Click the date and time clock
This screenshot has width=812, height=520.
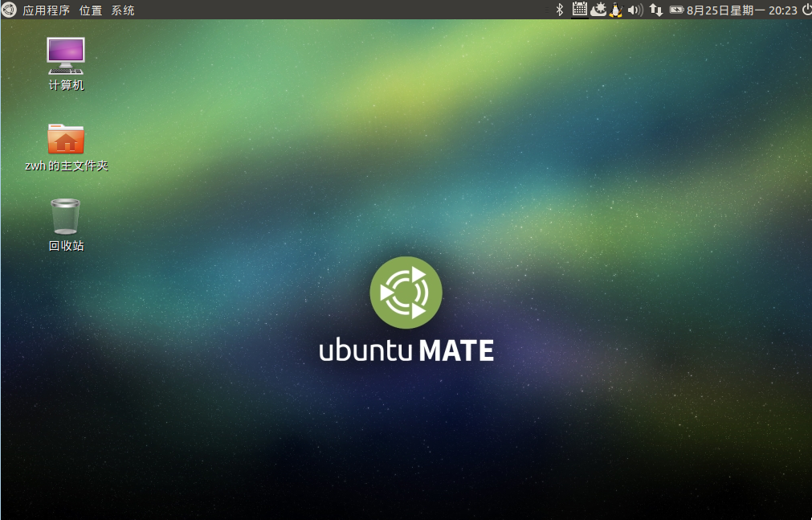click(742, 10)
